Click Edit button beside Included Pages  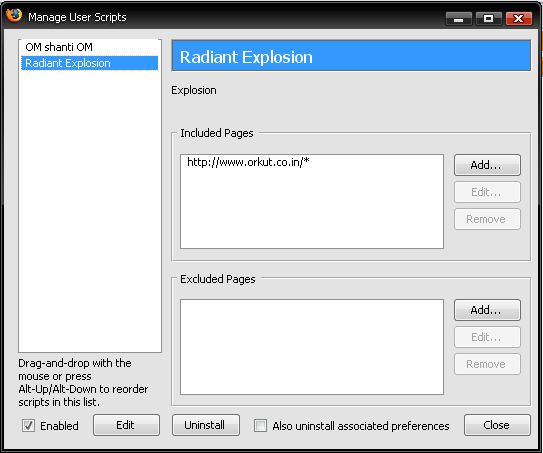click(x=487, y=192)
